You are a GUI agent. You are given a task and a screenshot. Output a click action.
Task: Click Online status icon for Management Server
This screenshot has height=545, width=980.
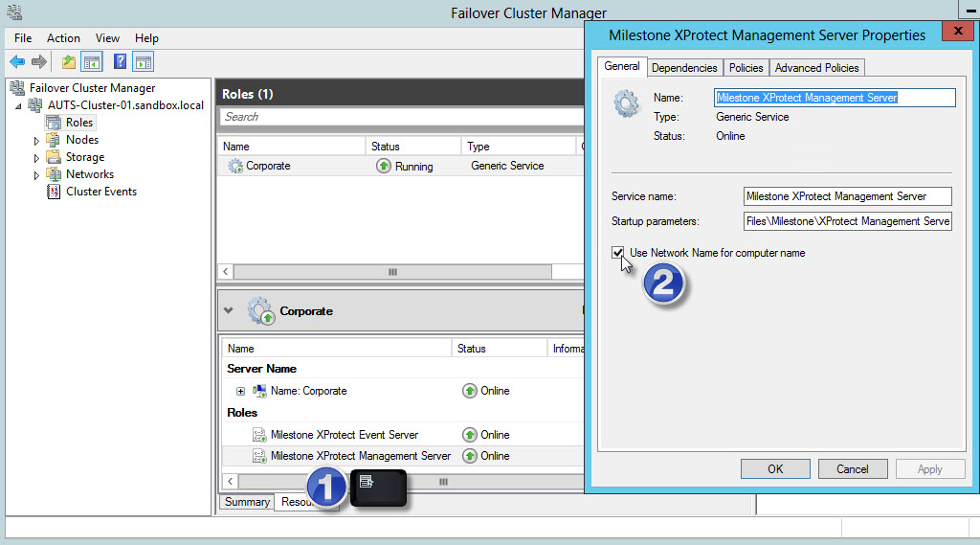[469, 456]
